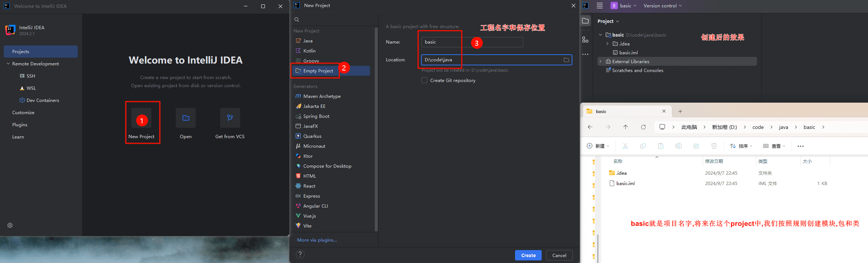Click the folder browse icon in Location field

[566, 60]
